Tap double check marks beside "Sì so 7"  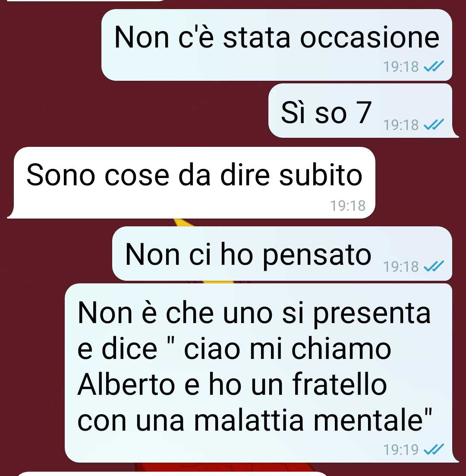point(434,124)
